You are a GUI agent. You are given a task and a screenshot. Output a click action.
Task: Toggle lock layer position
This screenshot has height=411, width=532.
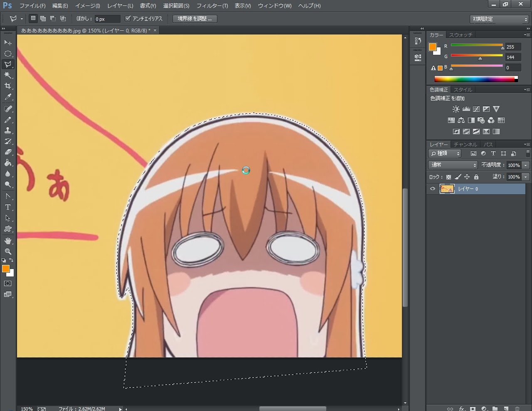click(x=467, y=177)
